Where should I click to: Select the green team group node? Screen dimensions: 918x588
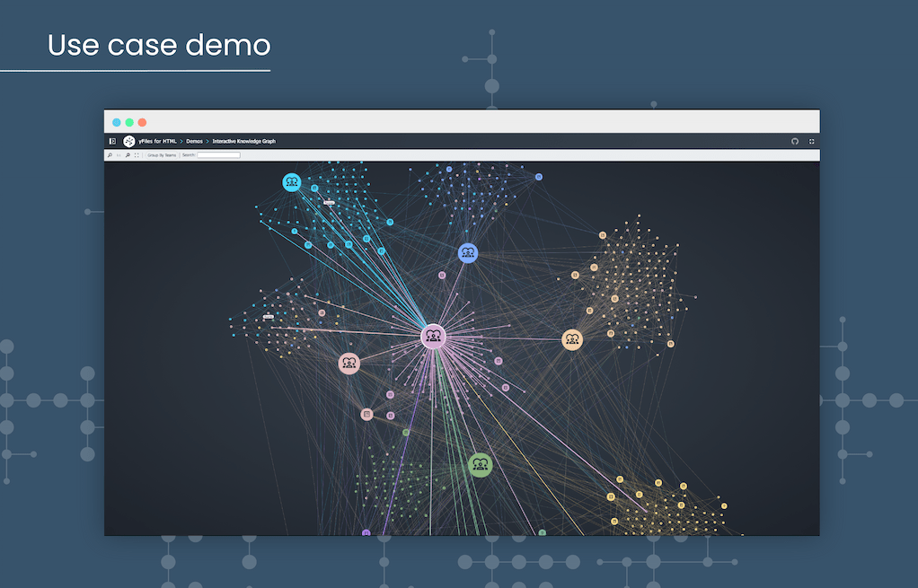pyautogui.click(x=481, y=464)
